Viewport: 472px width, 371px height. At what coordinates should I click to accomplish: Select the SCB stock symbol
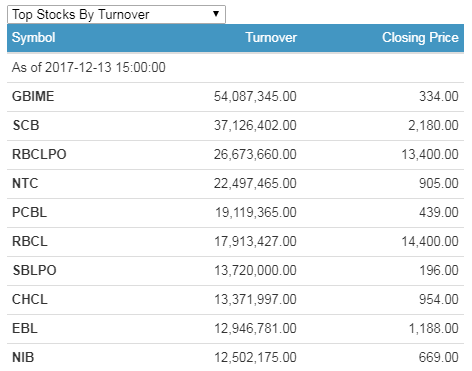[x=26, y=125]
